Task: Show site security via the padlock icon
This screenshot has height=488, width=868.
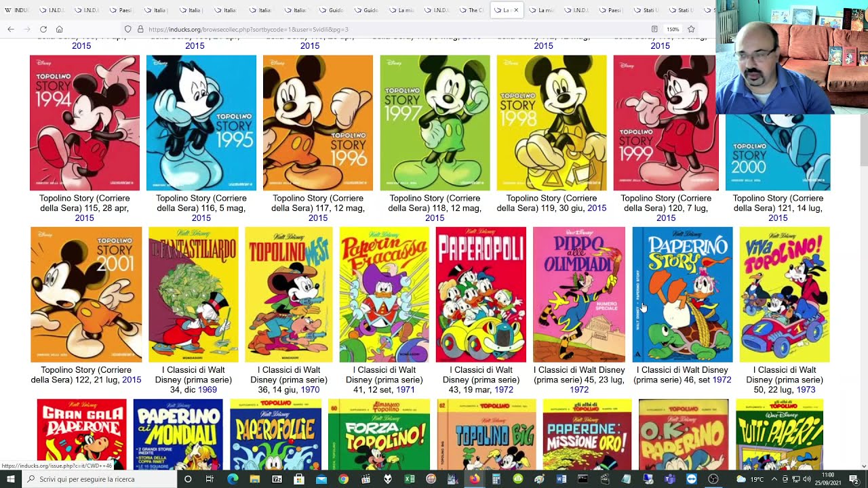Action: [140, 29]
